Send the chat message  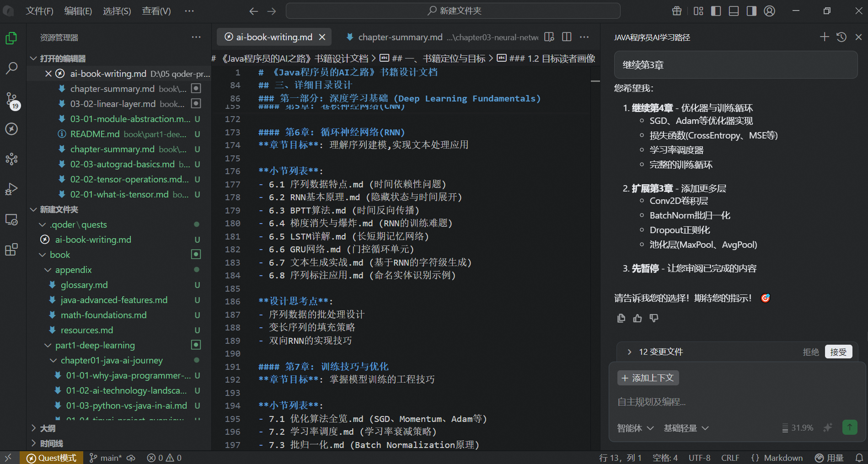coord(850,427)
